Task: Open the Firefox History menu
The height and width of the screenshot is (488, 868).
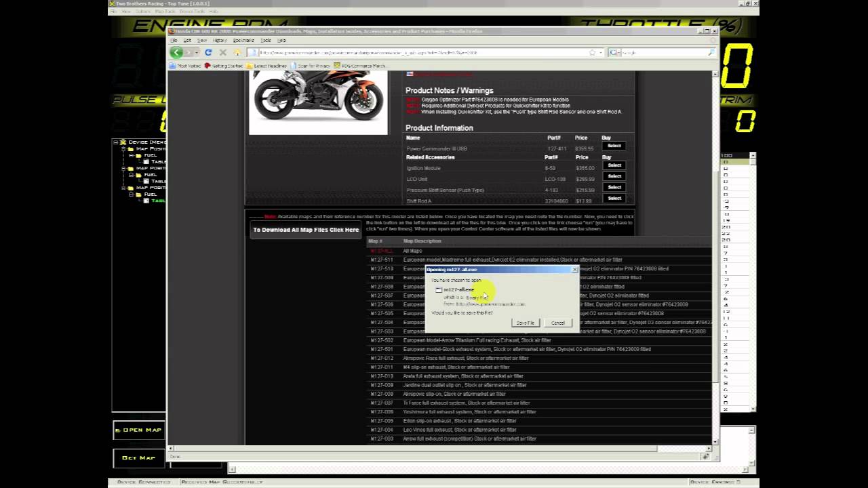Action: 220,40
